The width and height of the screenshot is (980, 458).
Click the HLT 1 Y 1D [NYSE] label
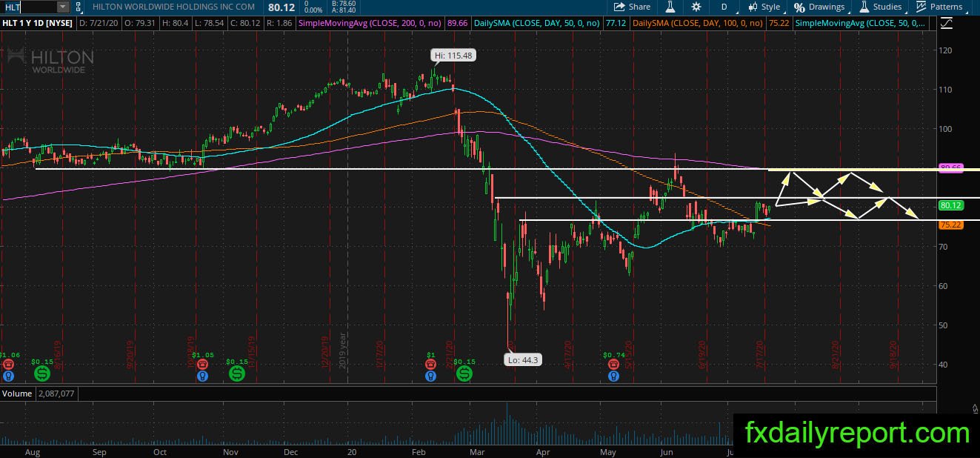[x=38, y=24]
